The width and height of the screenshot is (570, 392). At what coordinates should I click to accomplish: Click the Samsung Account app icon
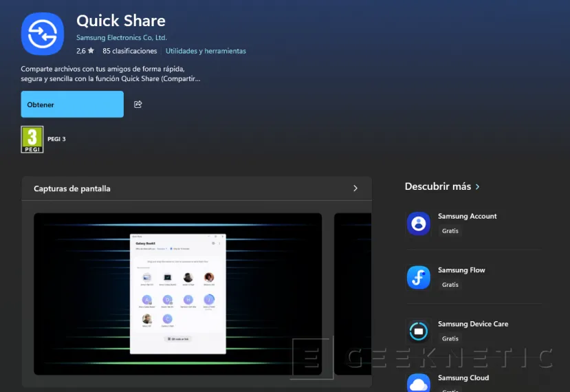click(419, 224)
